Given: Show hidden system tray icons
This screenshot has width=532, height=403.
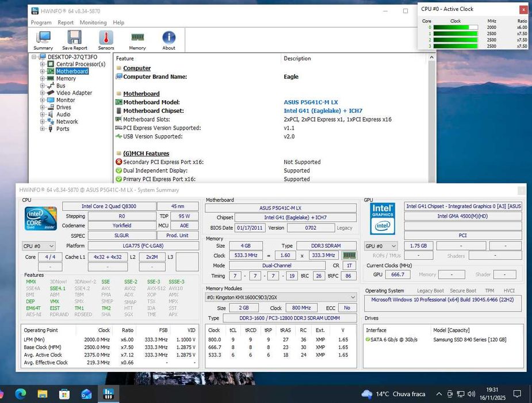Looking at the screenshot, I should tap(439, 394).
